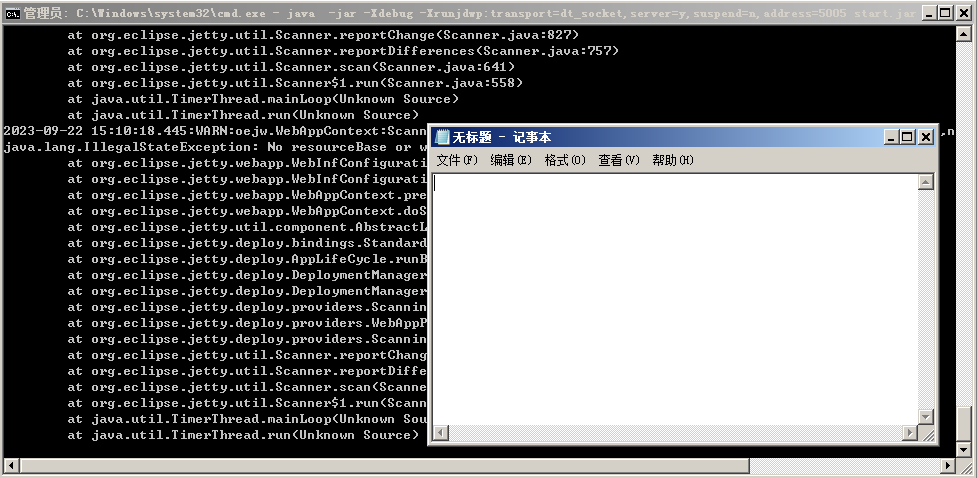Close the Notepad window
This screenshot has height=478, width=977.
coord(926,137)
